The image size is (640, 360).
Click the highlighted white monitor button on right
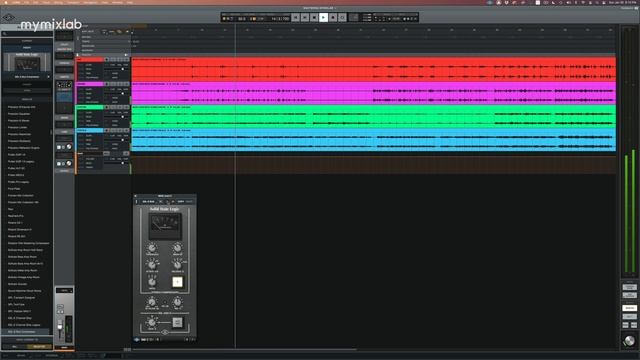click(x=629, y=308)
